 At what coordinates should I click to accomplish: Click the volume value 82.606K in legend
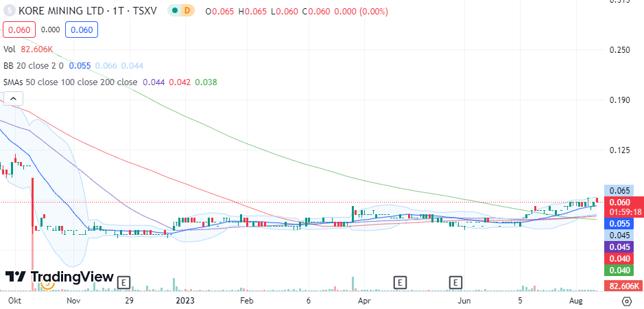tap(37, 49)
